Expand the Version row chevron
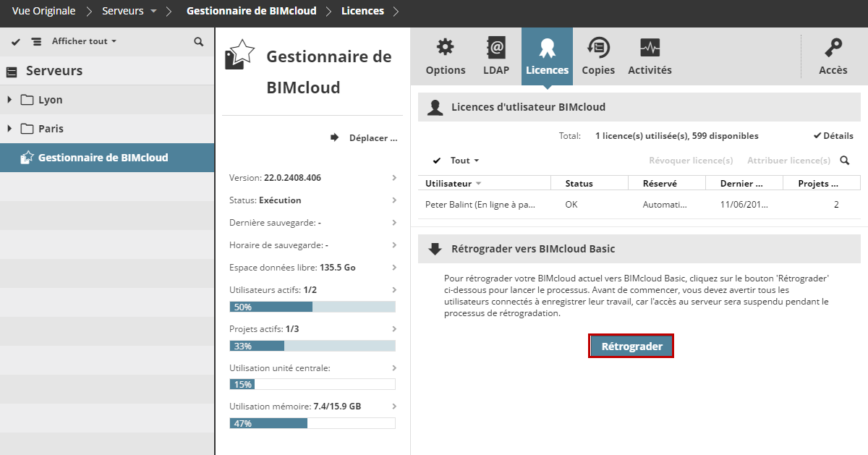 [x=394, y=177]
